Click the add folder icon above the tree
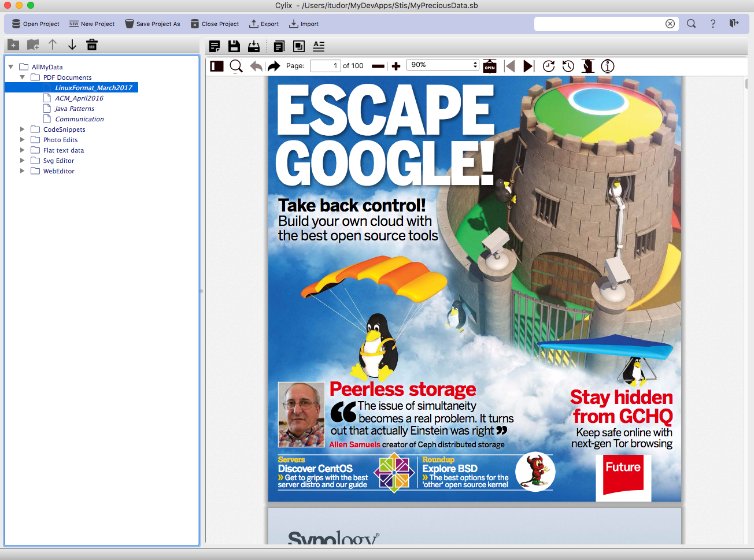The image size is (754, 560). (x=13, y=45)
